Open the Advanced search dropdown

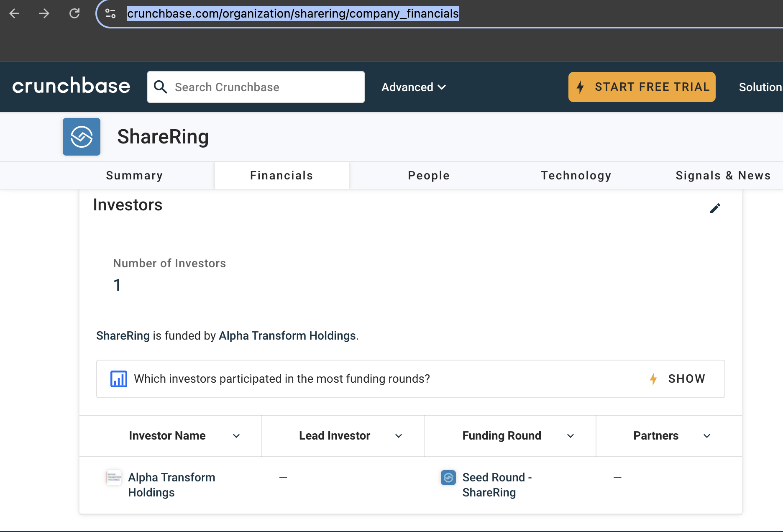(x=414, y=87)
